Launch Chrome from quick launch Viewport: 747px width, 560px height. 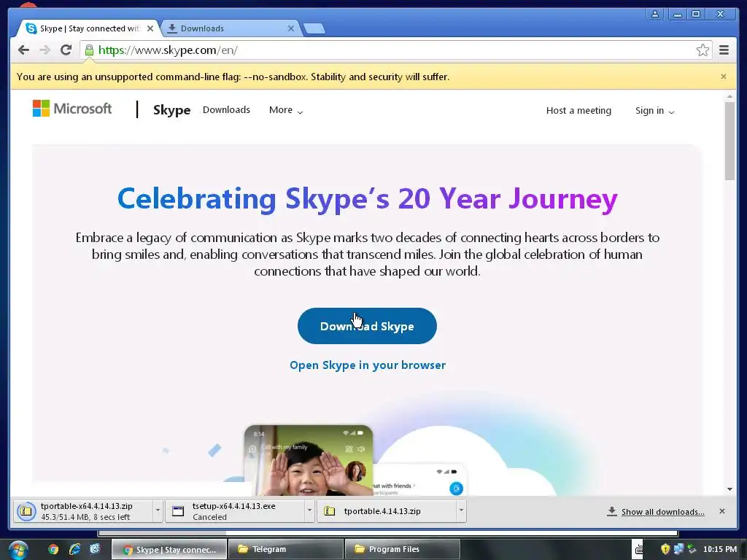(53, 550)
